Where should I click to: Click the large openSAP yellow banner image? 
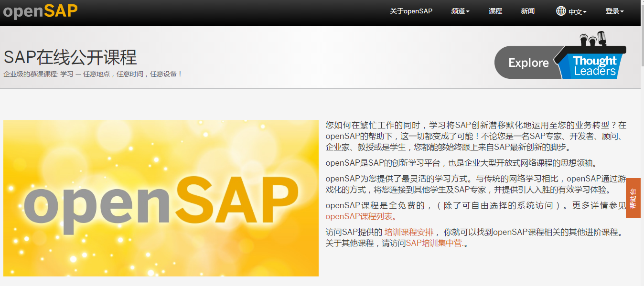161,198
